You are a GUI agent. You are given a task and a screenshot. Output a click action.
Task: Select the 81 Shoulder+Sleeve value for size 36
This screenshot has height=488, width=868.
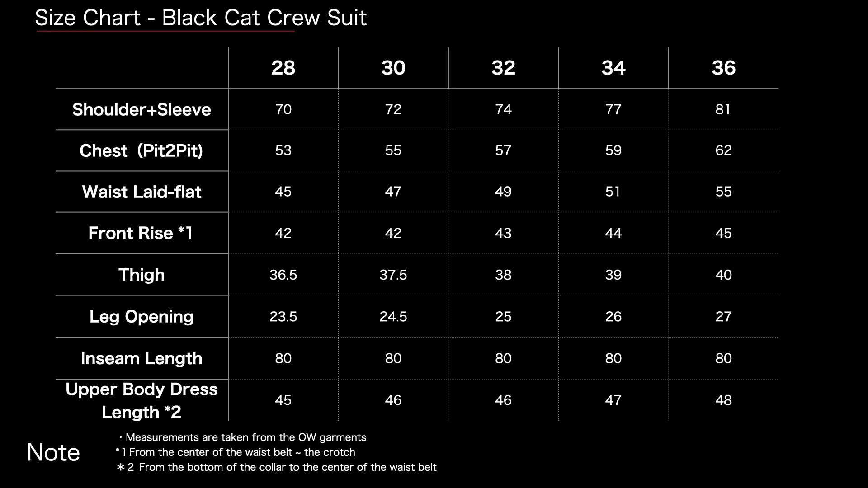pos(723,109)
